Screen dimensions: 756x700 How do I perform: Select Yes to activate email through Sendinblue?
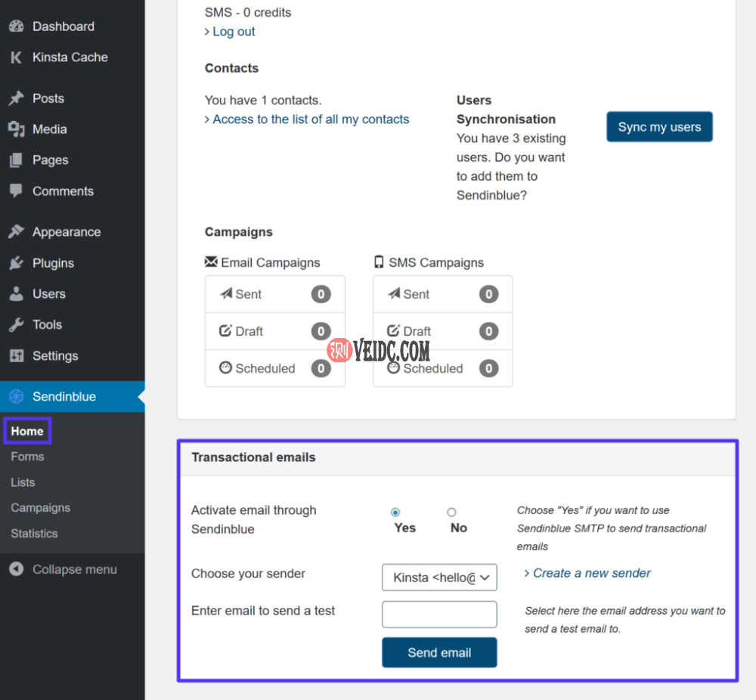(x=396, y=513)
